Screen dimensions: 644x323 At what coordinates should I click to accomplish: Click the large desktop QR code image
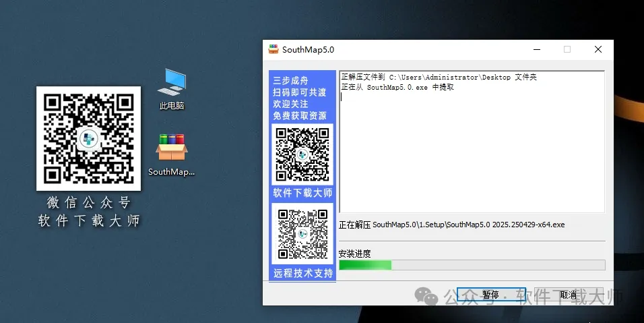click(89, 138)
